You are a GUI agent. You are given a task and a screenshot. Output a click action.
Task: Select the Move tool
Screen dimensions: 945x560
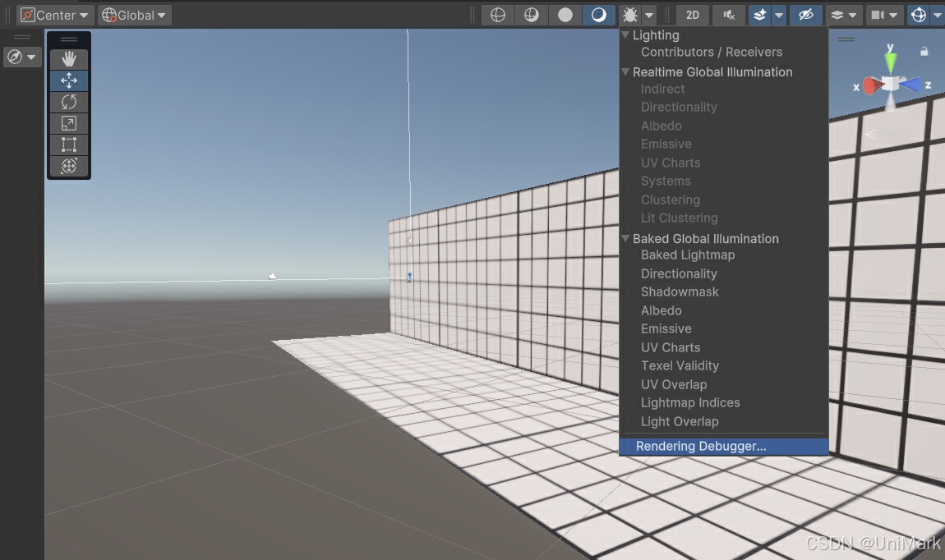coord(68,80)
